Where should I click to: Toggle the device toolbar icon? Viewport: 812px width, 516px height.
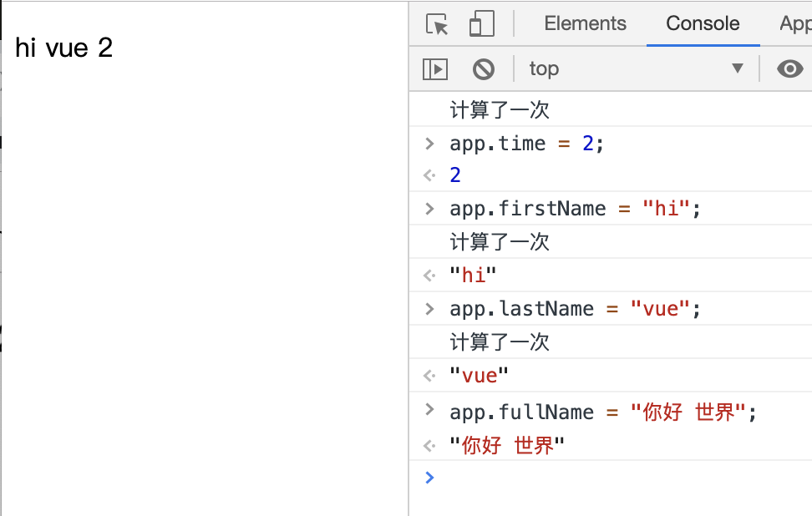482,24
